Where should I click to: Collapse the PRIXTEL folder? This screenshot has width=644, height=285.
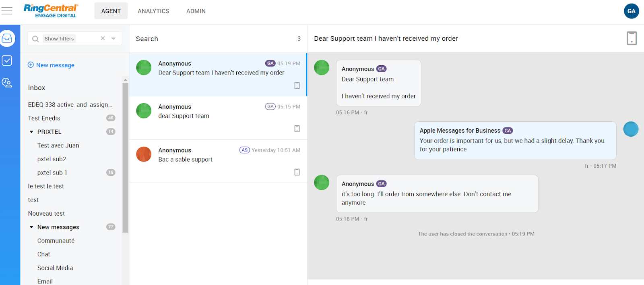click(x=31, y=132)
